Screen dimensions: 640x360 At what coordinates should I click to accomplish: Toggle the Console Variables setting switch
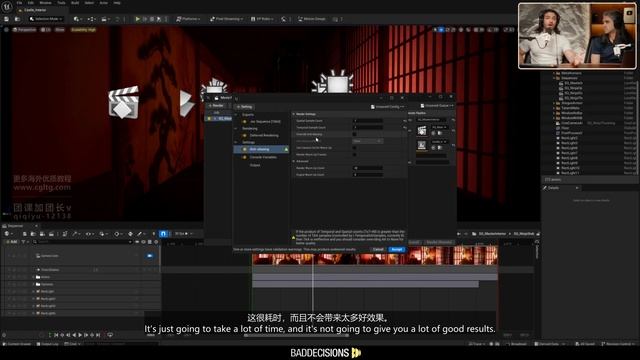coord(244,157)
